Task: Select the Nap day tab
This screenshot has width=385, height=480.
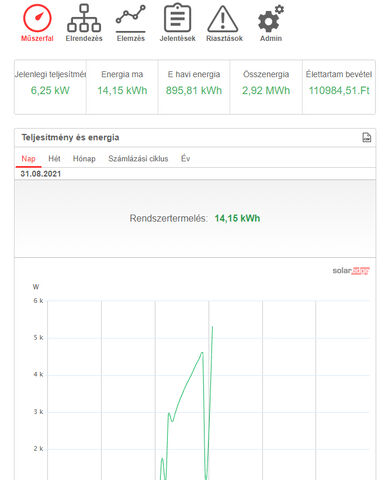Action: [28, 159]
